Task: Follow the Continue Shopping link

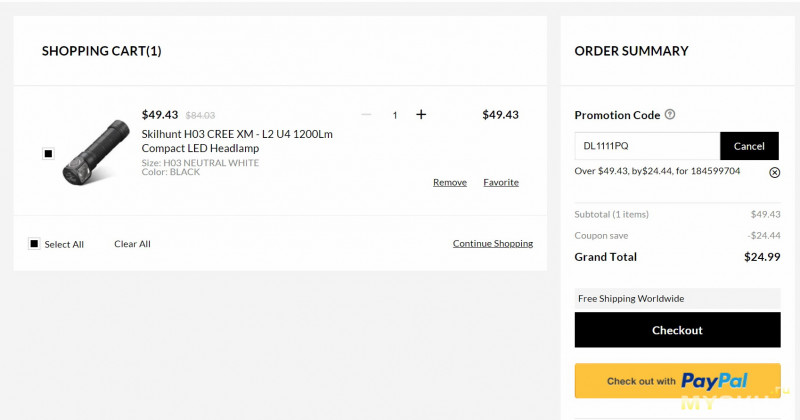Action: (493, 243)
